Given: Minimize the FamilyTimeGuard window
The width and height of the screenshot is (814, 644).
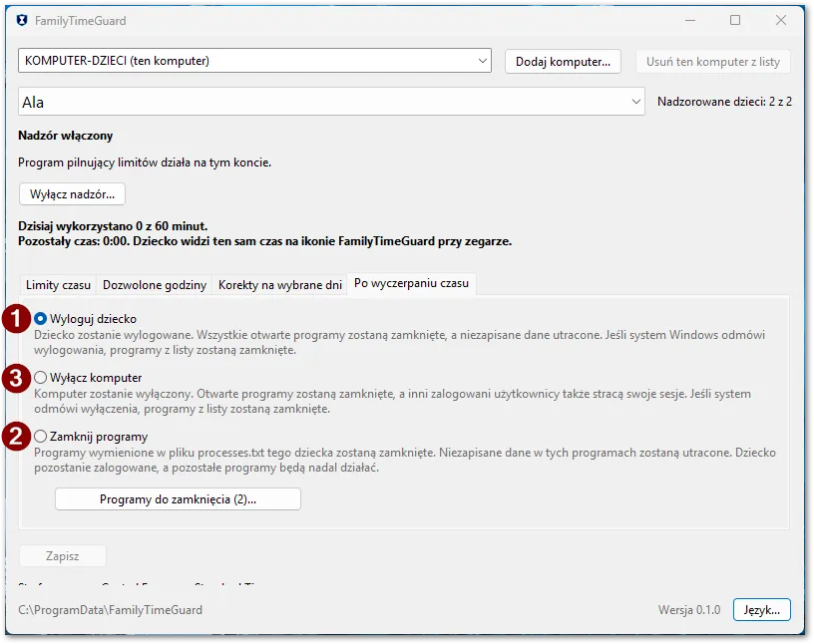Looking at the screenshot, I should tap(690, 21).
